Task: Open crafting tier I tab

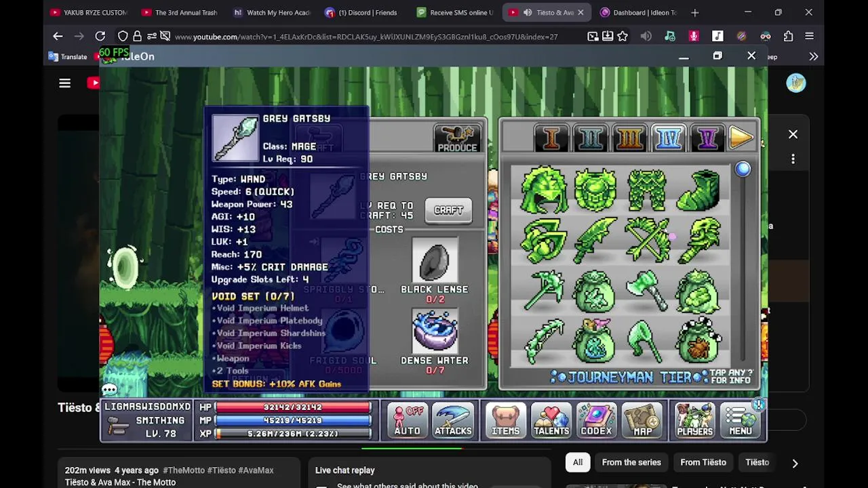Action: (x=551, y=138)
